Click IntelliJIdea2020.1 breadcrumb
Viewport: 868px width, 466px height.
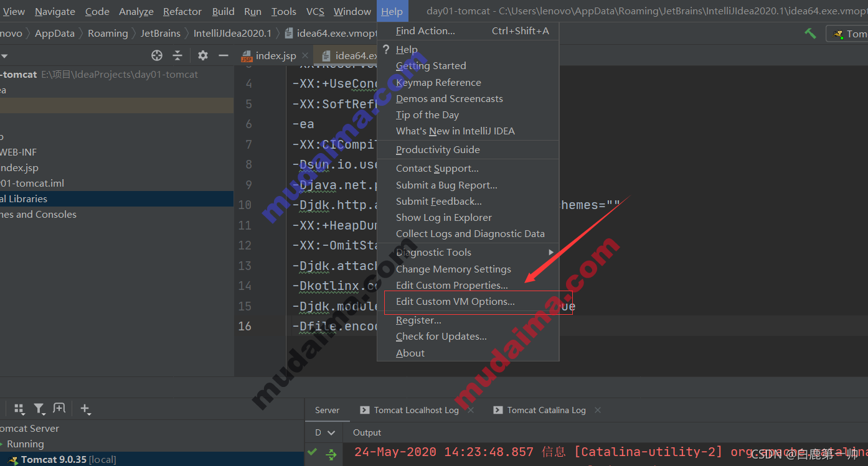tap(232, 34)
